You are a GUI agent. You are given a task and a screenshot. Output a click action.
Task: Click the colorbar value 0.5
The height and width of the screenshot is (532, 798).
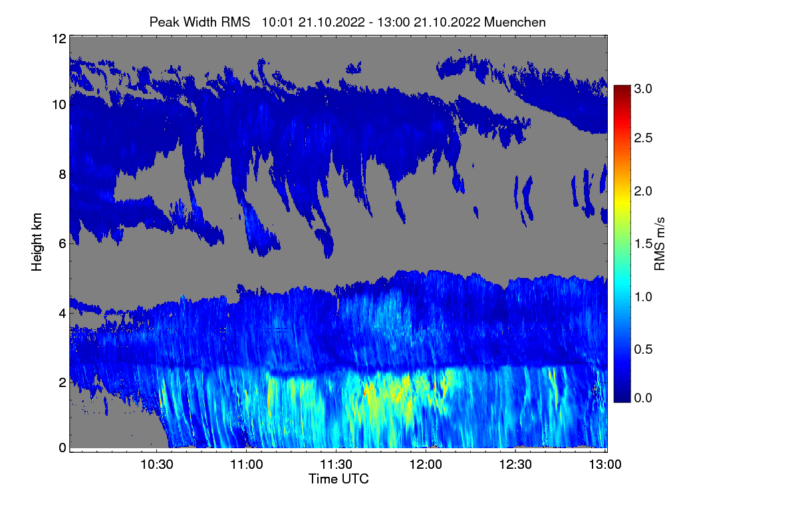pos(643,349)
